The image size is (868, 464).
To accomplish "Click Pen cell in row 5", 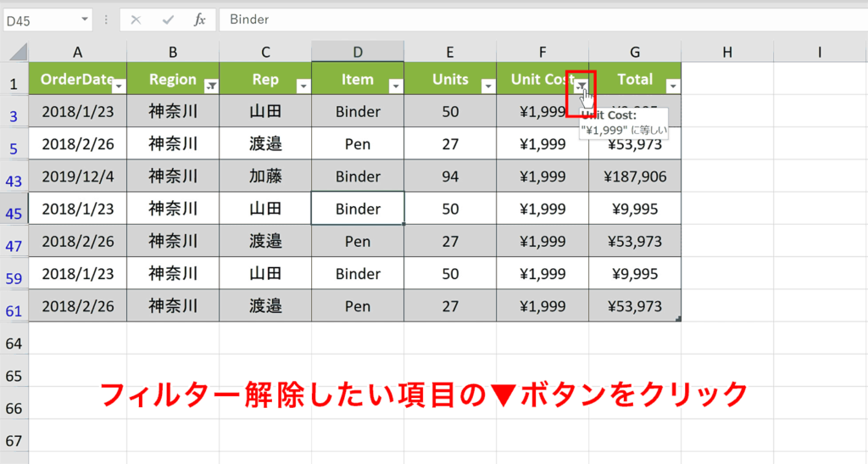I will coord(358,144).
